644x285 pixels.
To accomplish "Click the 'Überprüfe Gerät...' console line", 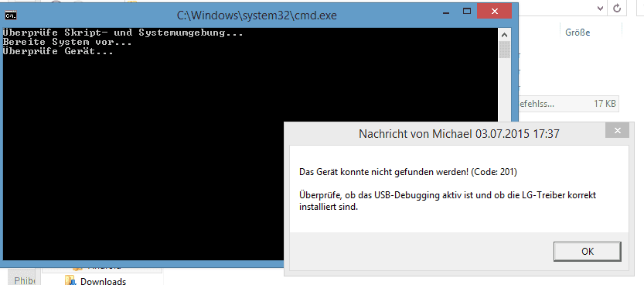I will pyautogui.click(x=58, y=51).
